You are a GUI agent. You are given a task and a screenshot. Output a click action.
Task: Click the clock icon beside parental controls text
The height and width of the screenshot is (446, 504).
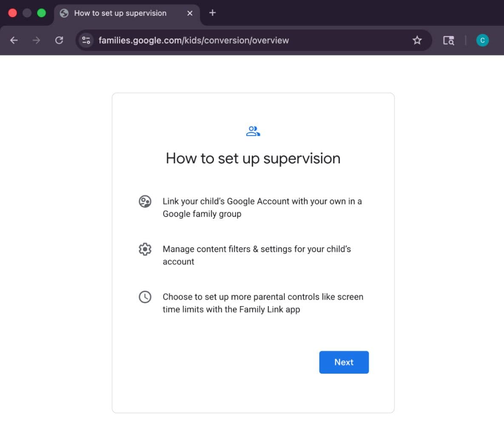coord(145,297)
